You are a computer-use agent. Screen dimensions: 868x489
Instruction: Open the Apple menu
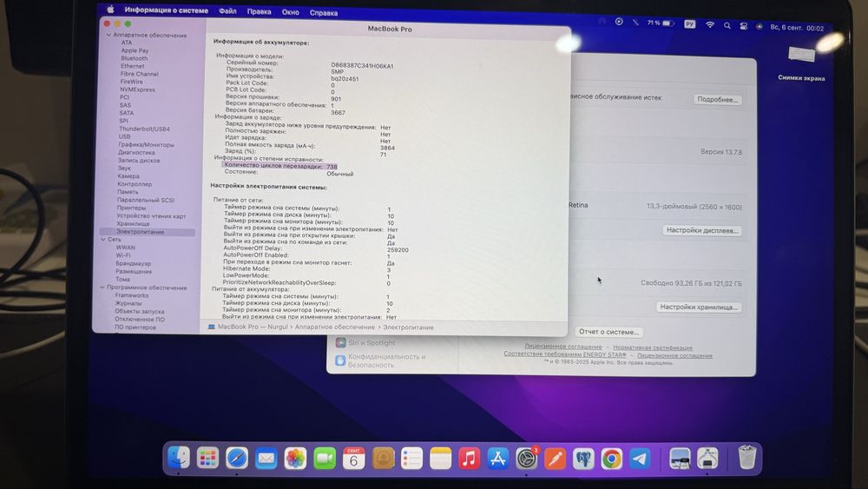click(110, 10)
